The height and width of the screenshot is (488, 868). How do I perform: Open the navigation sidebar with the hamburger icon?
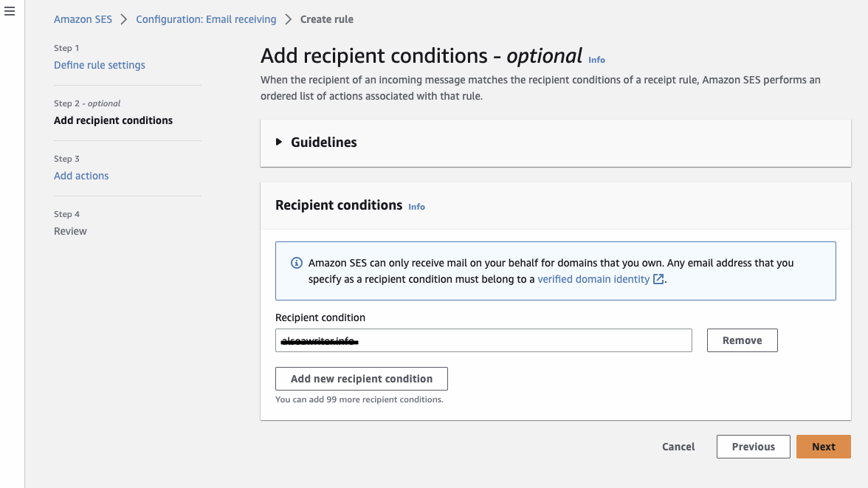tap(10, 10)
